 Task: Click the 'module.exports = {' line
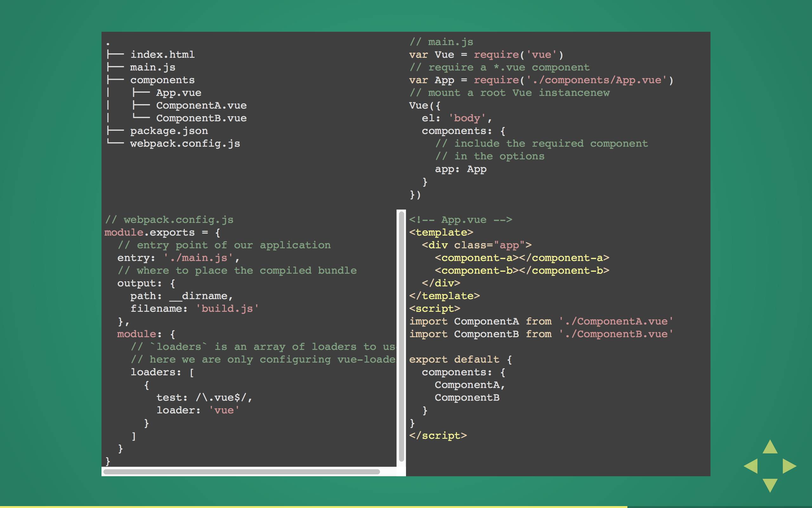[162, 232]
